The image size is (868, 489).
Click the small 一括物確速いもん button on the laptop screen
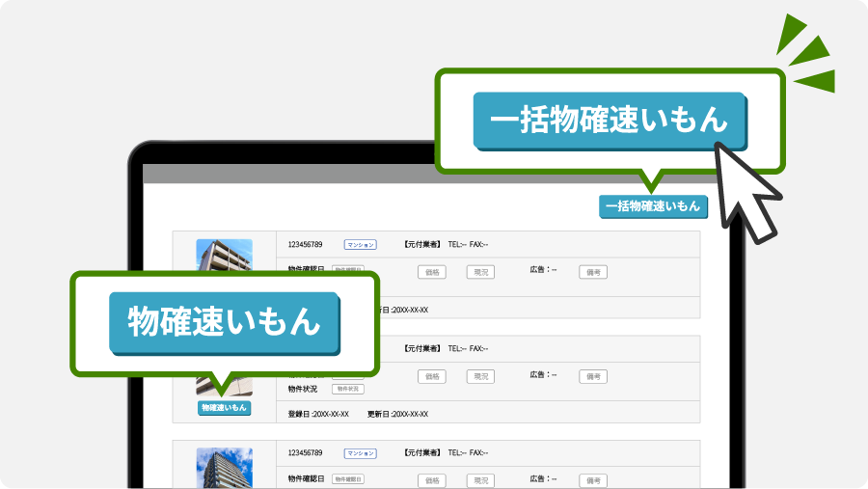click(x=653, y=206)
